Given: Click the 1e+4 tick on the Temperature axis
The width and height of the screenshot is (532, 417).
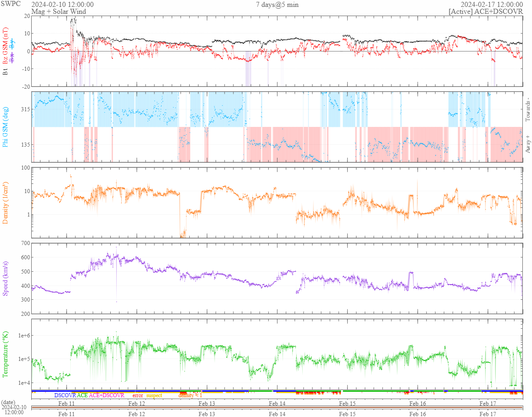Looking at the screenshot, I should click(24, 383).
